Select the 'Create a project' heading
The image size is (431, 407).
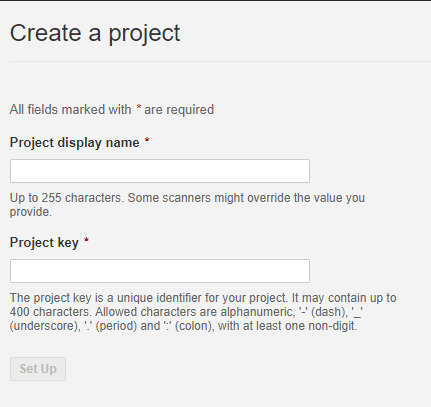[95, 33]
